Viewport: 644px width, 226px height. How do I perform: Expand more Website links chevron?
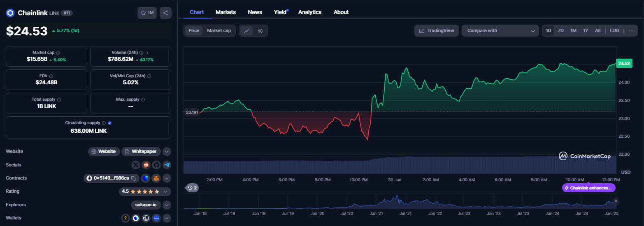click(167, 152)
